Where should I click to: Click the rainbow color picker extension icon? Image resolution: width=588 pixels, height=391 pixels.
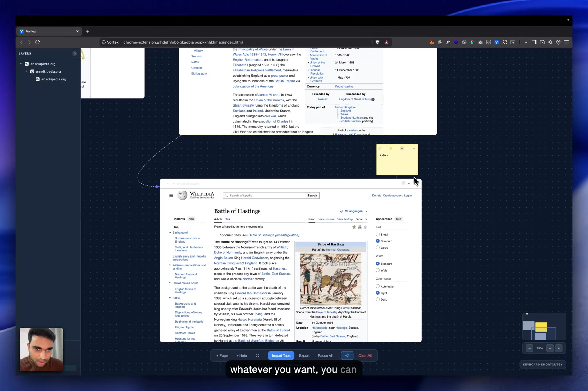(472, 42)
